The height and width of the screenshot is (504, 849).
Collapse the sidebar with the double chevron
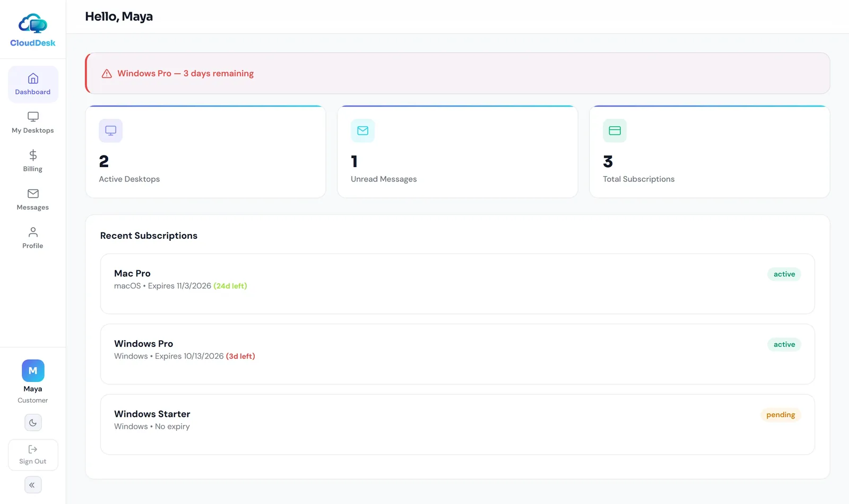coord(33,485)
